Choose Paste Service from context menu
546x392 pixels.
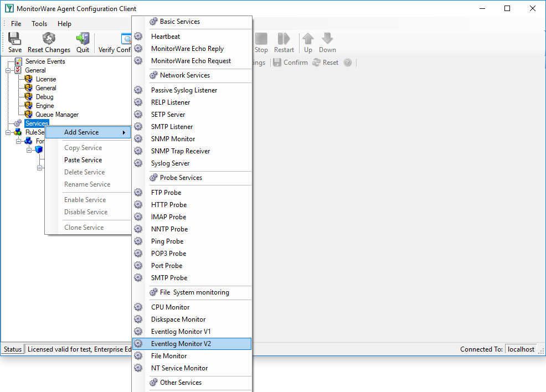coord(83,160)
